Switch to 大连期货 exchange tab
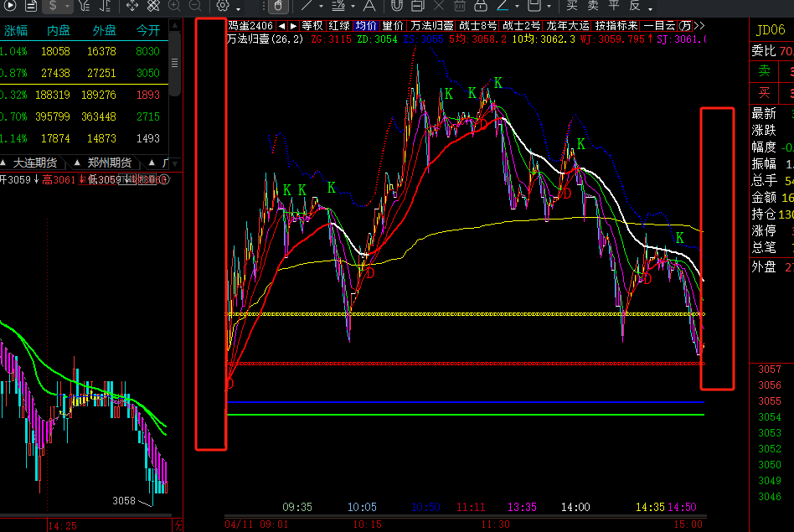Screen dimensions: 794x532 coord(35,163)
